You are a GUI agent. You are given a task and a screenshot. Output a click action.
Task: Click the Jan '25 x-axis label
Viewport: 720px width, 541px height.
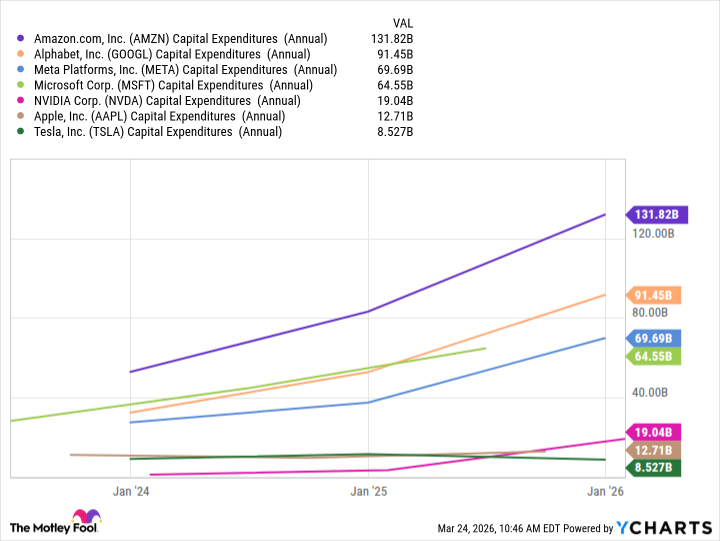[x=369, y=491]
